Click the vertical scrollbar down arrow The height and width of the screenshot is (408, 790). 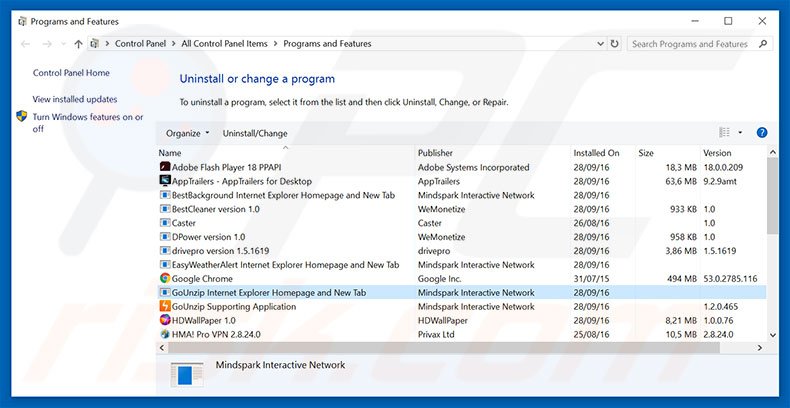pos(773,335)
